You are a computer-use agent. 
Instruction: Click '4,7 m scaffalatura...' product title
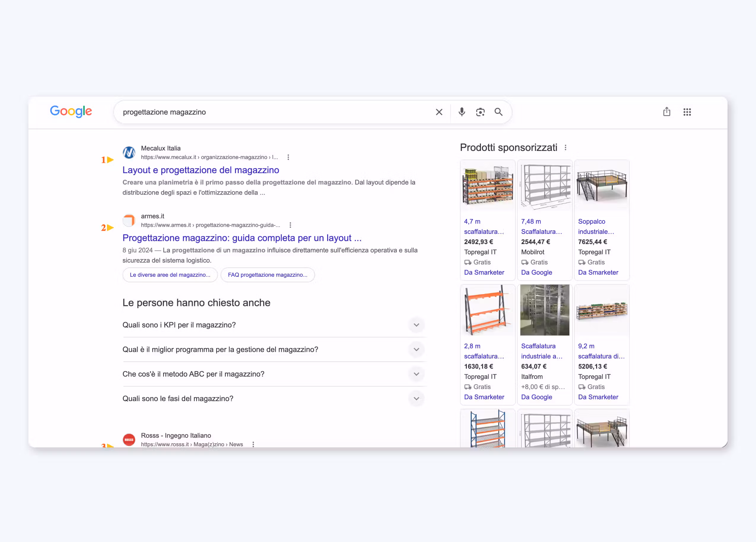[x=484, y=227]
